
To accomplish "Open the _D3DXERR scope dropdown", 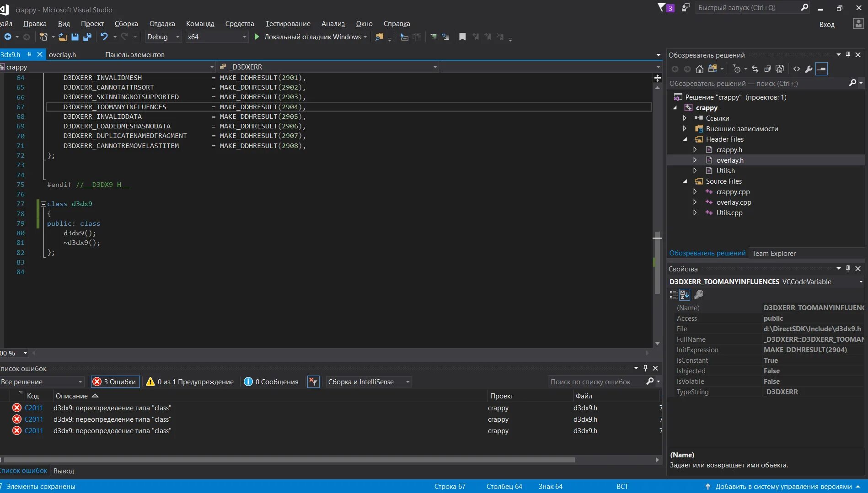I will coord(328,67).
